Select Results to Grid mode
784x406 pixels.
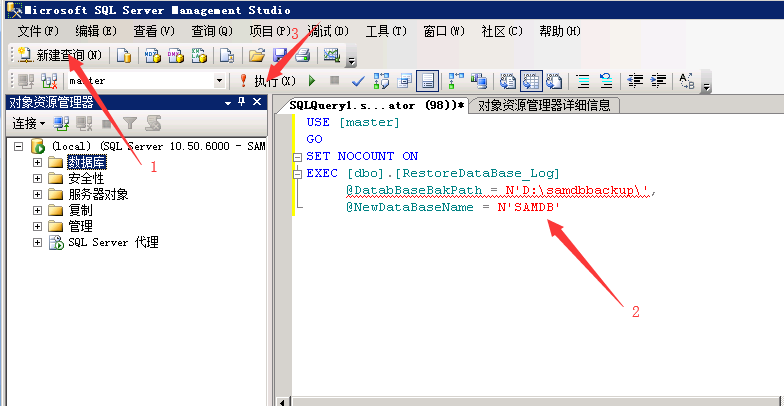pos(531,81)
